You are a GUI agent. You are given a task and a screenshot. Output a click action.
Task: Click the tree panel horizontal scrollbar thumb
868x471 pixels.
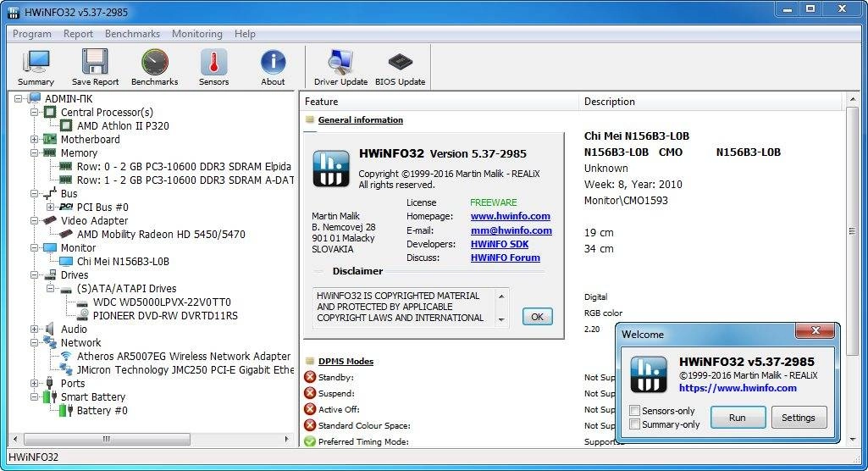click(107, 439)
